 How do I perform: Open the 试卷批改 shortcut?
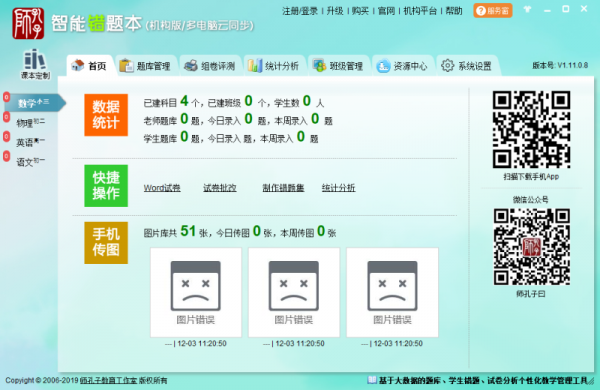(220, 188)
